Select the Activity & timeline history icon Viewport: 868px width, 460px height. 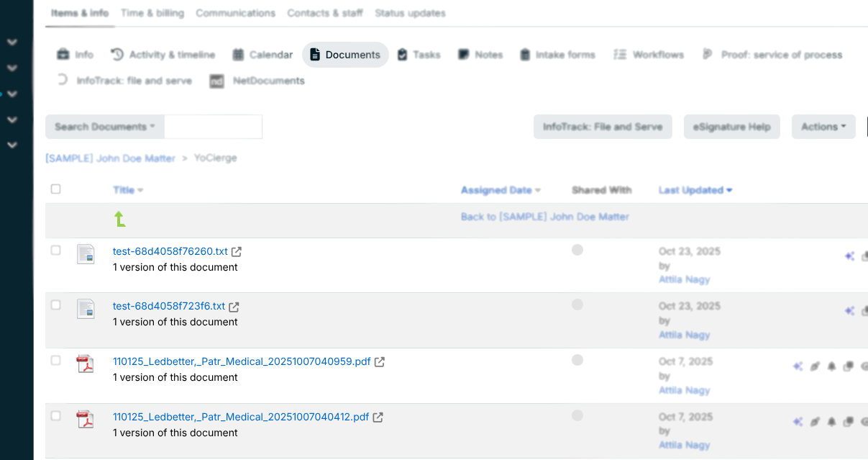pyautogui.click(x=116, y=54)
